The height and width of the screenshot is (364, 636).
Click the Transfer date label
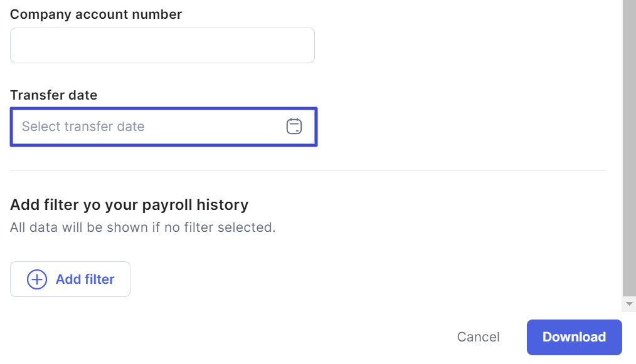coord(54,95)
